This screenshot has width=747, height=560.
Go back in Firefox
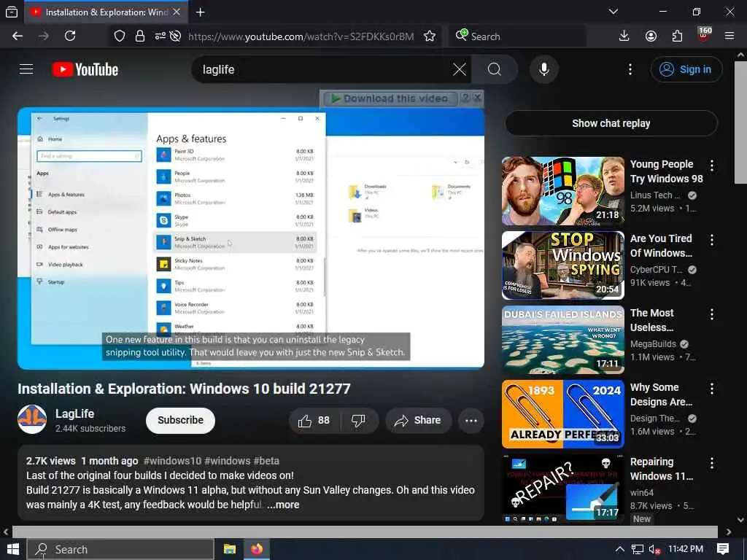[x=18, y=36]
